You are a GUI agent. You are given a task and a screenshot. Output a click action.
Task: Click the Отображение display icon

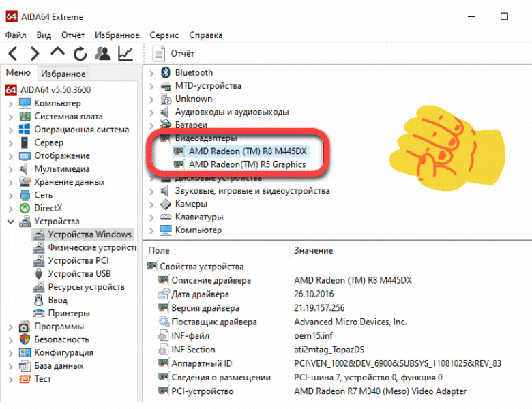point(25,155)
